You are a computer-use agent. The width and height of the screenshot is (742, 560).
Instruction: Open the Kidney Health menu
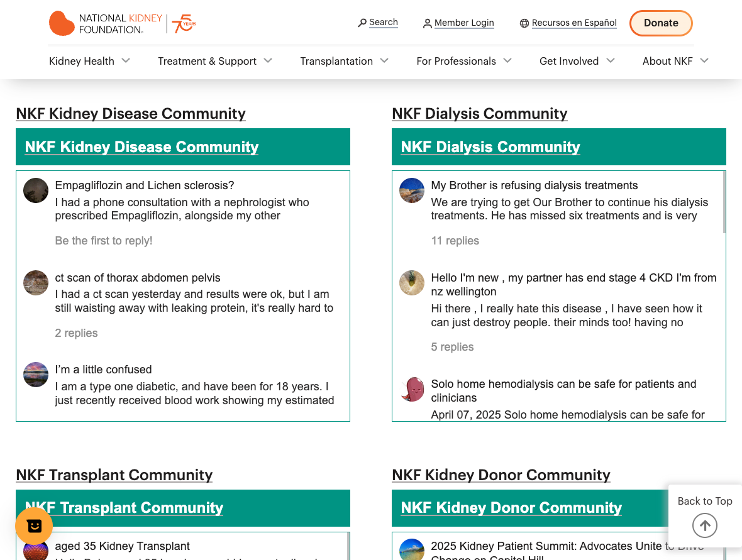(x=82, y=61)
